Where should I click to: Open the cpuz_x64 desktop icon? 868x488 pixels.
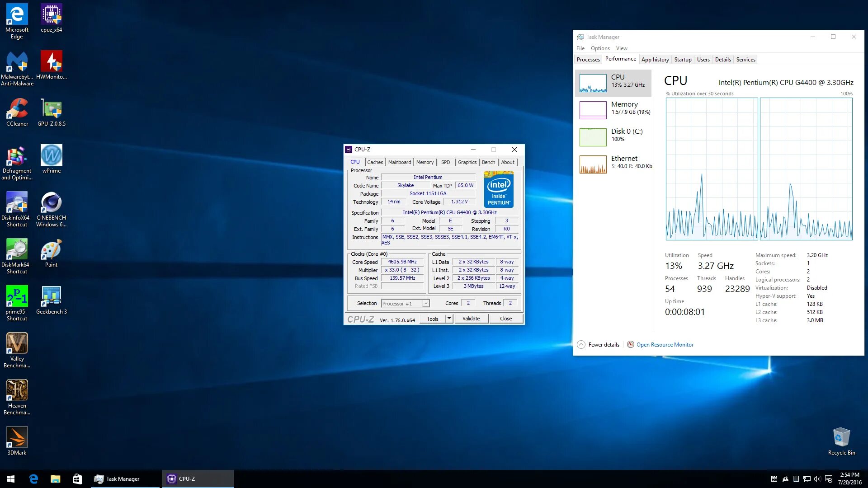(x=51, y=18)
